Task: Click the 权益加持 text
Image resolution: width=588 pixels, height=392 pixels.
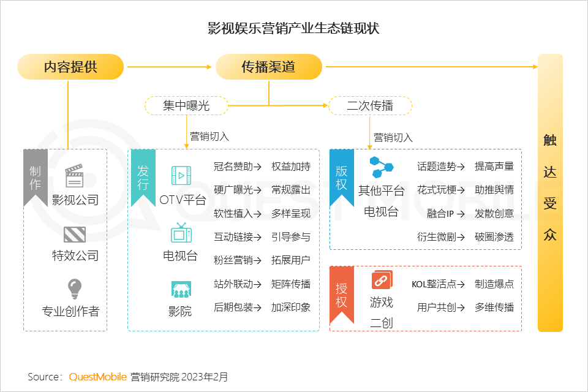Action: click(291, 166)
